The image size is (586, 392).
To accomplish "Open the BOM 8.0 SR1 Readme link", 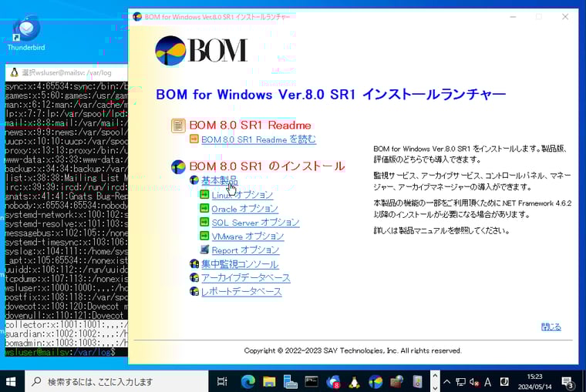I will [x=258, y=139].
